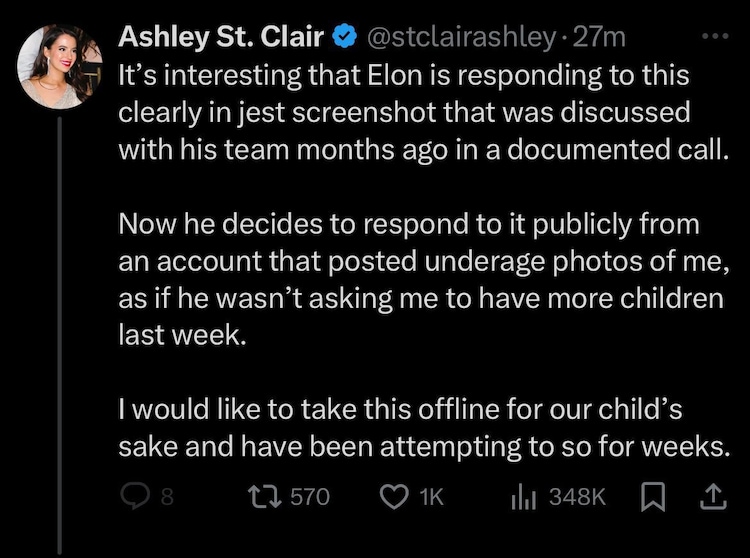Open the @stclairashley handle link
The width and height of the screenshot is (750, 558).
point(460,38)
